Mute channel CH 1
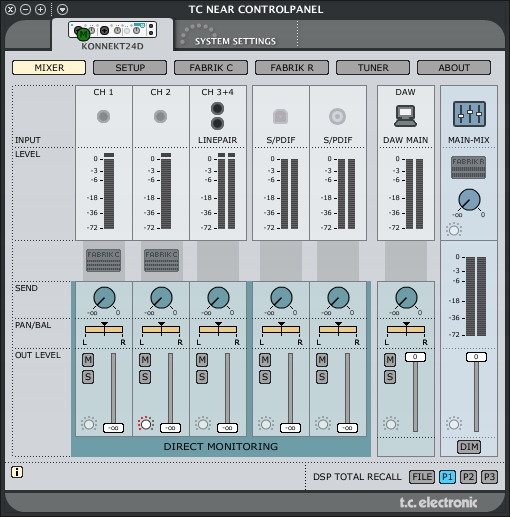This screenshot has height=517, width=510. tap(88, 360)
